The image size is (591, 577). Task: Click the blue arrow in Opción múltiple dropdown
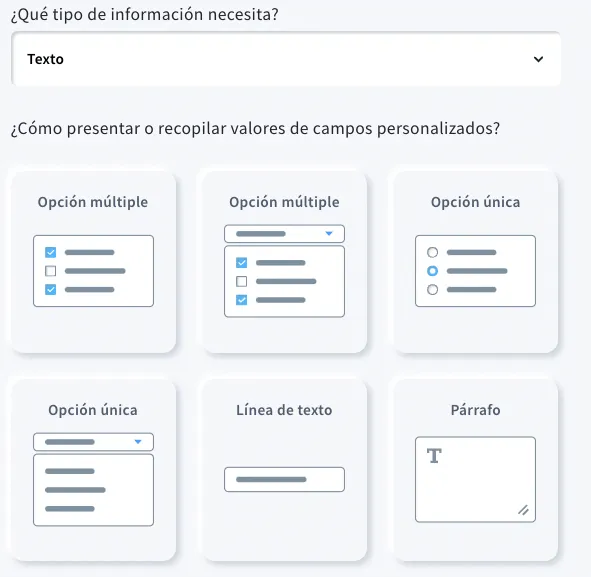329,234
